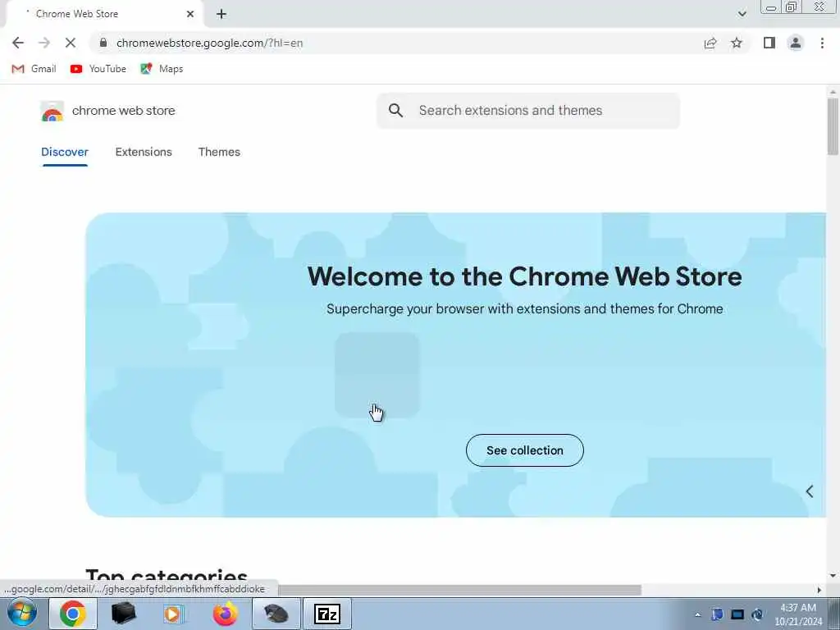Open the black box taskbar application

coord(124,614)
